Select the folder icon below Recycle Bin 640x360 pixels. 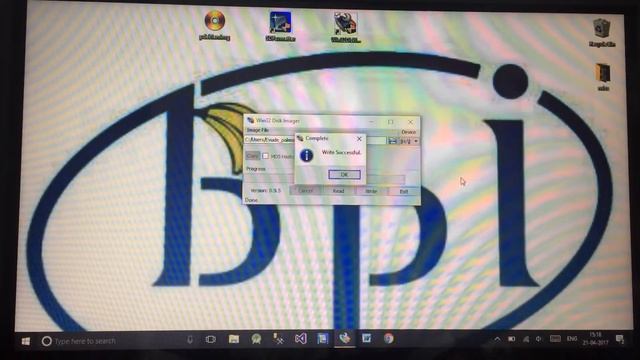603,77
